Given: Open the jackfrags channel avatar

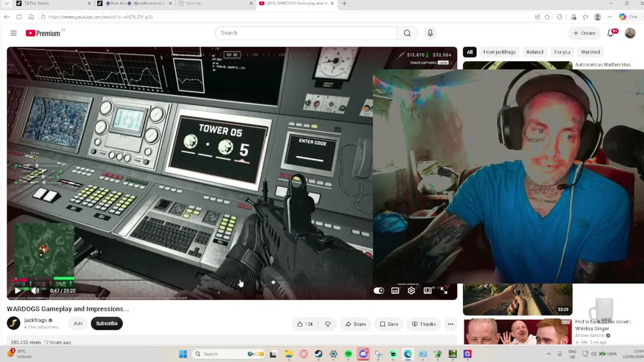Looking at the screenshot, I should pos(14,323).
